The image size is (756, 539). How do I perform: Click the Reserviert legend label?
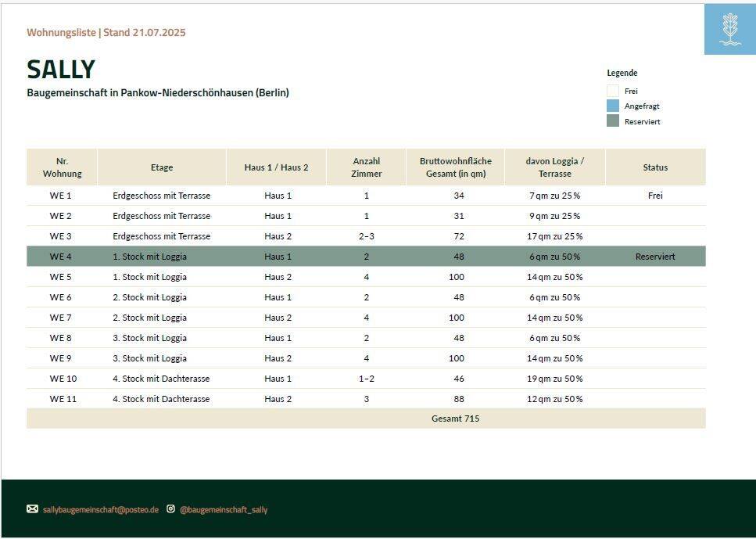[x=642, y=121]
